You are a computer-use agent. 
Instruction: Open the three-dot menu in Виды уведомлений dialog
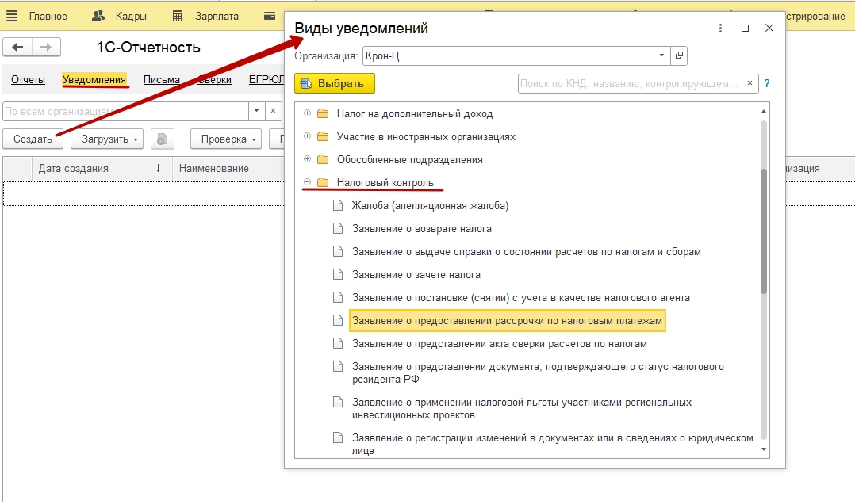click(720, 29)
